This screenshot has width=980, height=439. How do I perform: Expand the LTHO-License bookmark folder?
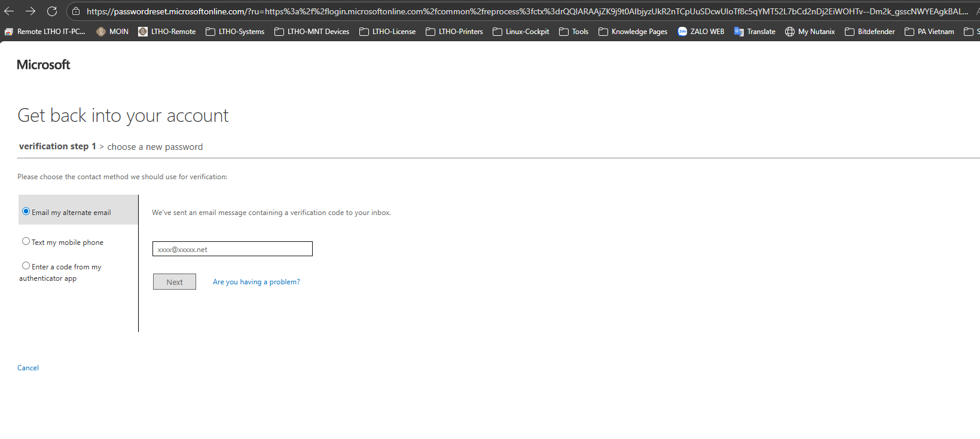[x=387, y=32]
